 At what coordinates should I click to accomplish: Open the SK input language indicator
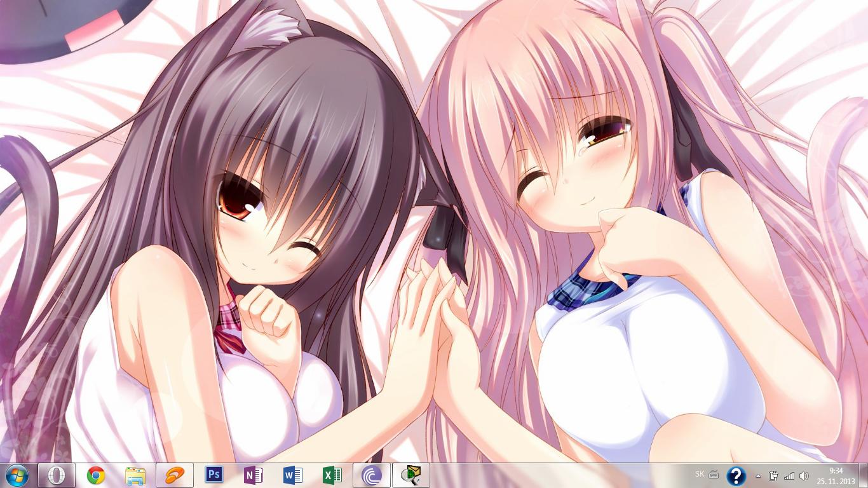click(700, 474)
